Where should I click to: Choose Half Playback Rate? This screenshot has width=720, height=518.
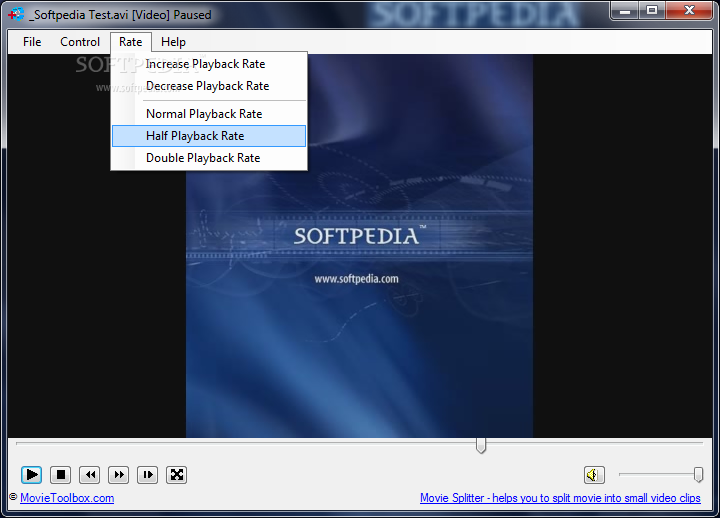209,136
